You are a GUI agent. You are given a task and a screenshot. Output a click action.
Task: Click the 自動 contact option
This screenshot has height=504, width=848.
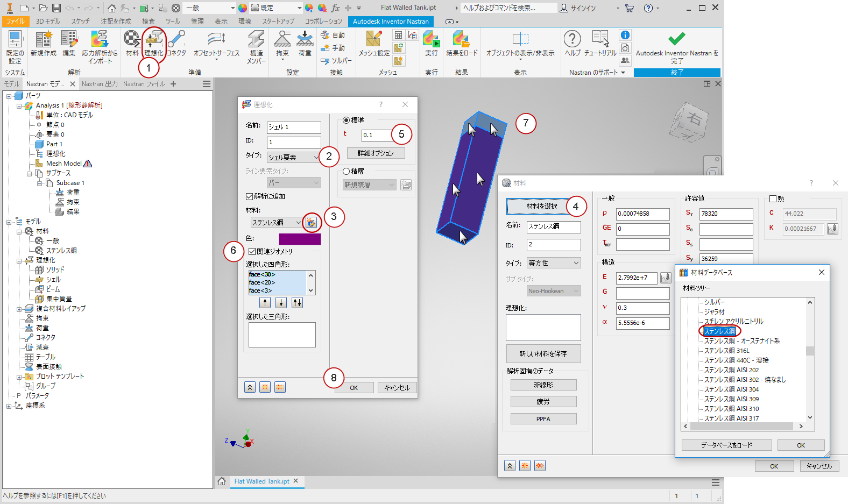[x=333, y=35]
